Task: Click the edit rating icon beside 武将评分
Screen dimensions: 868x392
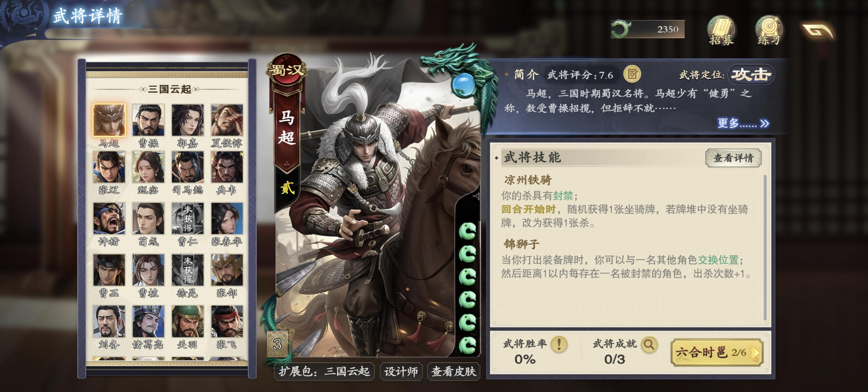Action: tap(632, 74)
